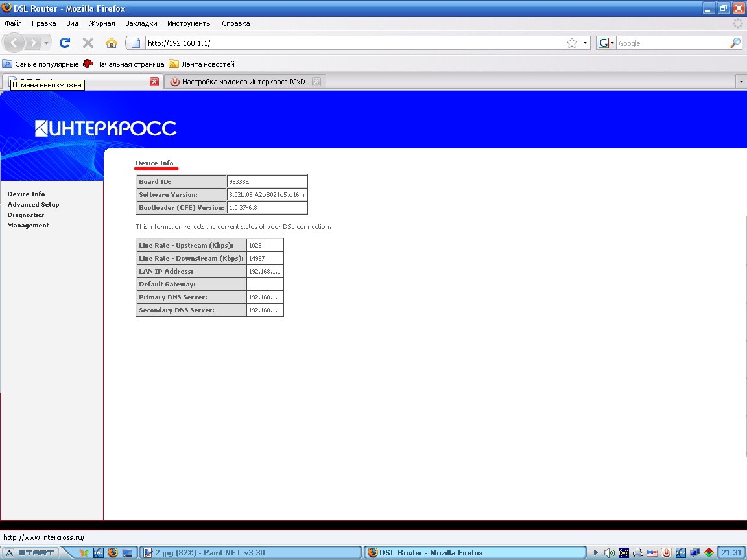
Task: Go to the Home page icon
Action: (112, 43)
